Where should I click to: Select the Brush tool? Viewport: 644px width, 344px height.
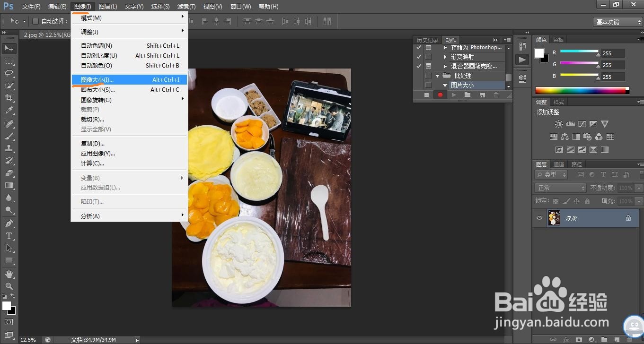point(9,136)
